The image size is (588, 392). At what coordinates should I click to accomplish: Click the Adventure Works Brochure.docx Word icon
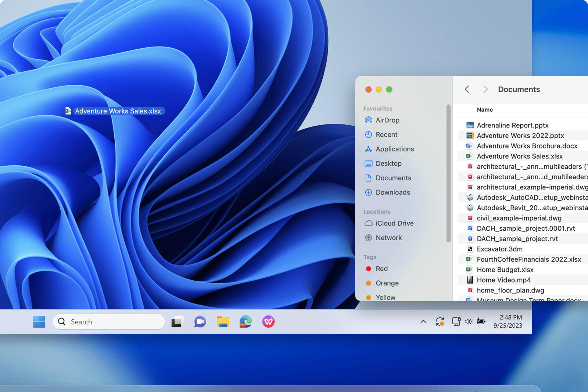(470, 146)
